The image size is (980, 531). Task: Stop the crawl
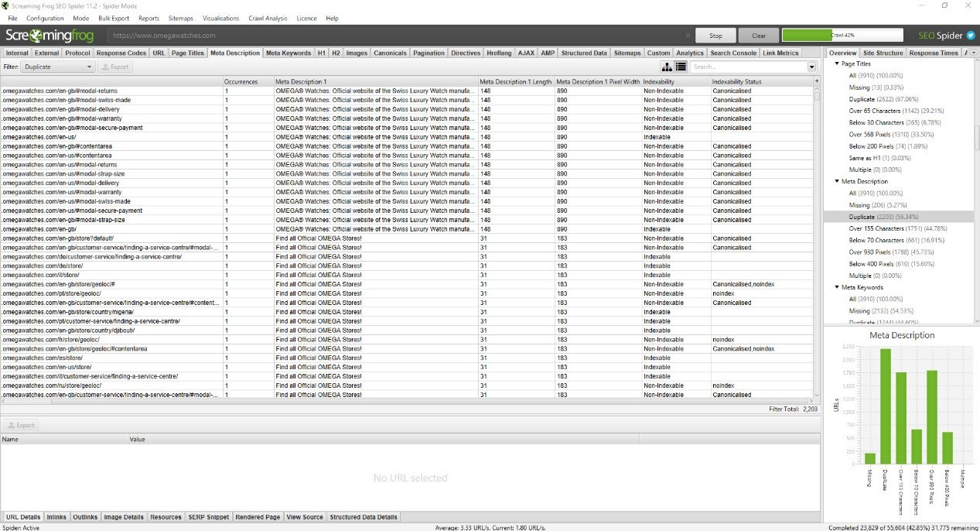[x=715, y=36]
